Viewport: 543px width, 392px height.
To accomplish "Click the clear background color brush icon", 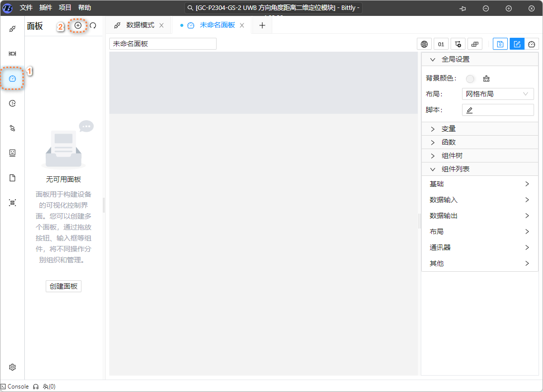I will 486,78.
